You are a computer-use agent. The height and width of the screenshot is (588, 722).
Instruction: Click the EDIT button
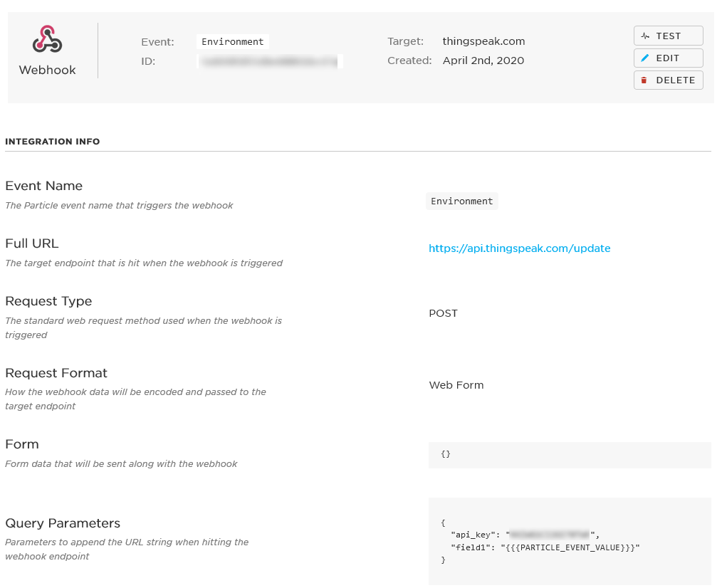point(668,58)
